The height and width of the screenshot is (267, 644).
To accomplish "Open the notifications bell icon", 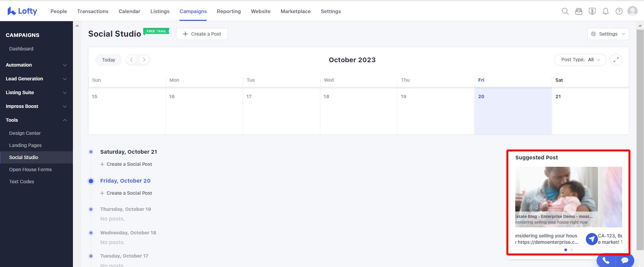I will (x=605, y=11).
